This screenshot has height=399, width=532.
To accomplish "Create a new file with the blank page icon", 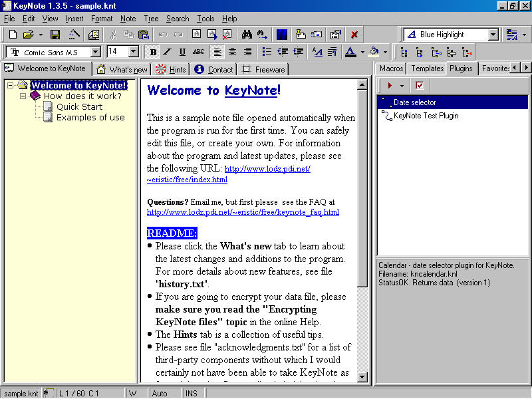I will tap(13, 35).
